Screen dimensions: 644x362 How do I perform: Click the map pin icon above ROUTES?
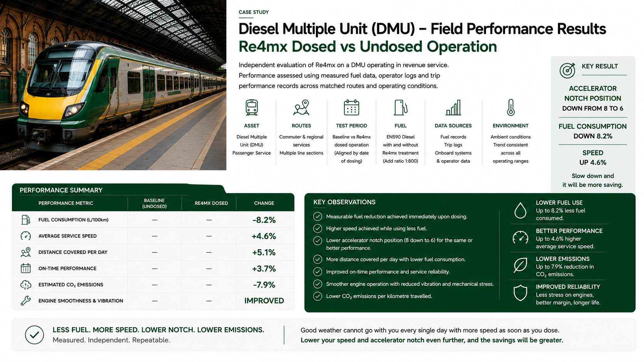(301, 108)
